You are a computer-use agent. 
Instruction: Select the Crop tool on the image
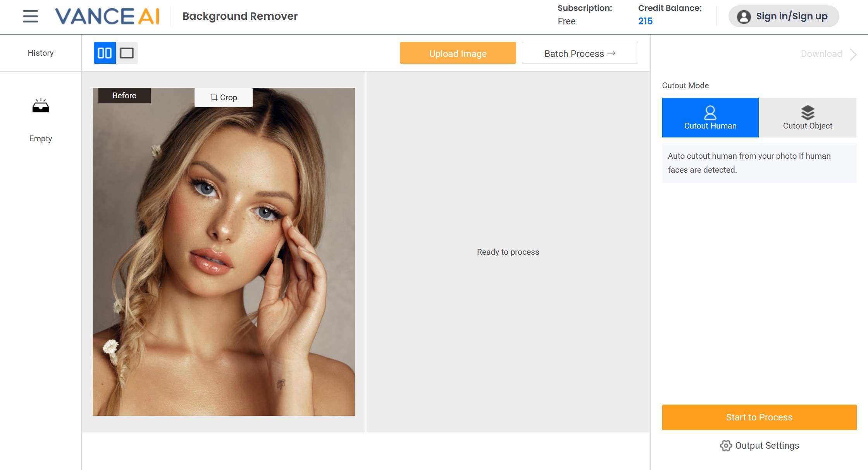click(x=224, y=97)
